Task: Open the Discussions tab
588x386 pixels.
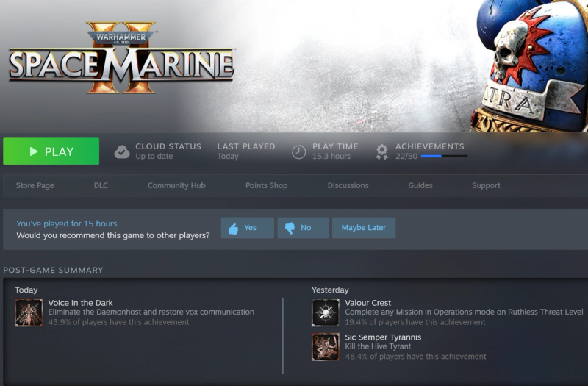Action: pos(348,185)
